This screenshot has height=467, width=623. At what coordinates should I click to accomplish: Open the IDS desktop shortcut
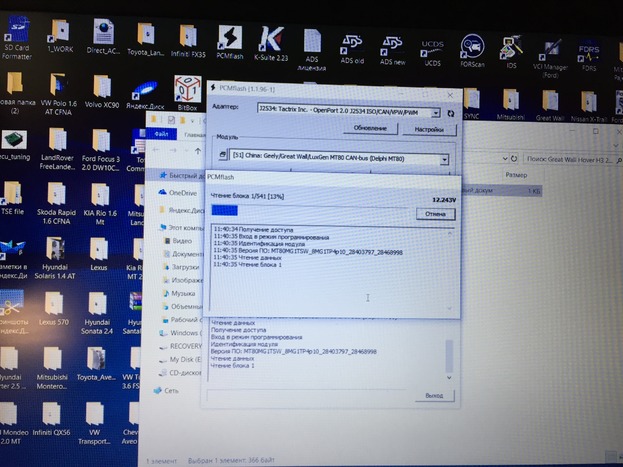point(510,47)
